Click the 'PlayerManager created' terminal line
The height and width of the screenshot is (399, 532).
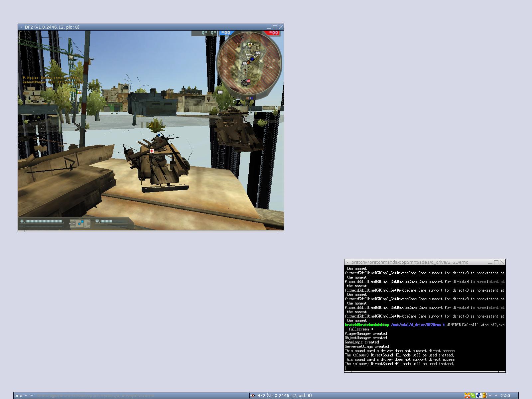[366, 333]
